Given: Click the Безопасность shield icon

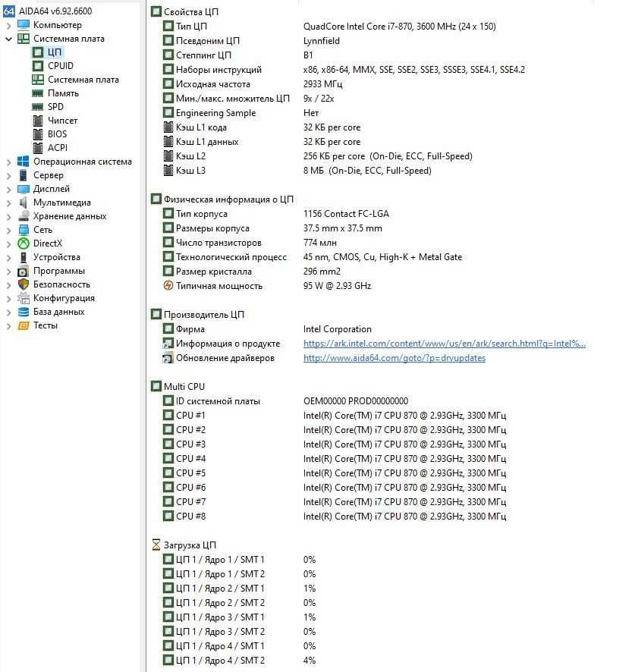Looking at the screenshot, I should coord(24,284).
